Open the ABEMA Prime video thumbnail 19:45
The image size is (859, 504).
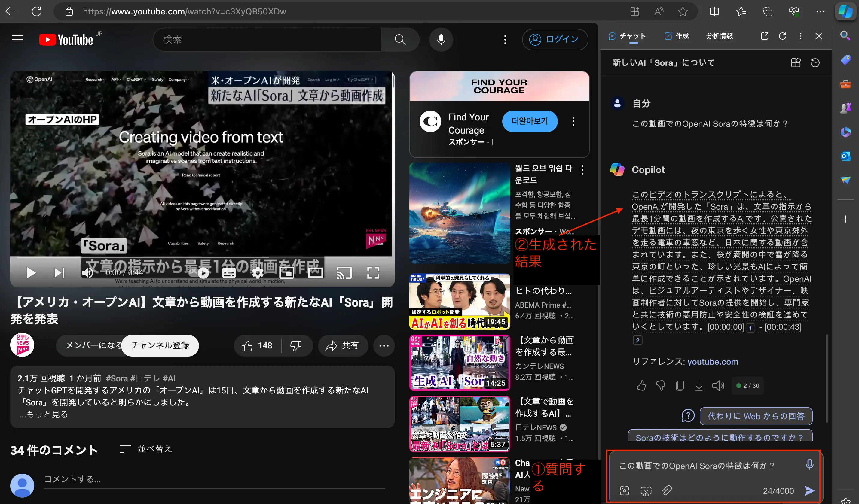click(x=460, y=302)
